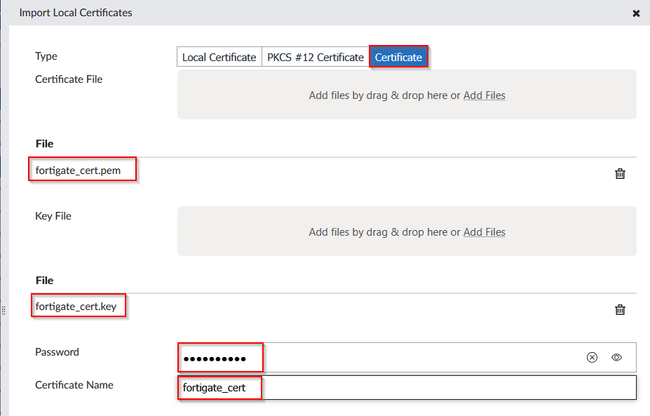The width and height of the screenshot is (650, 416).
Task: Click the drag handle on the left edge
Action: [4, 311]
